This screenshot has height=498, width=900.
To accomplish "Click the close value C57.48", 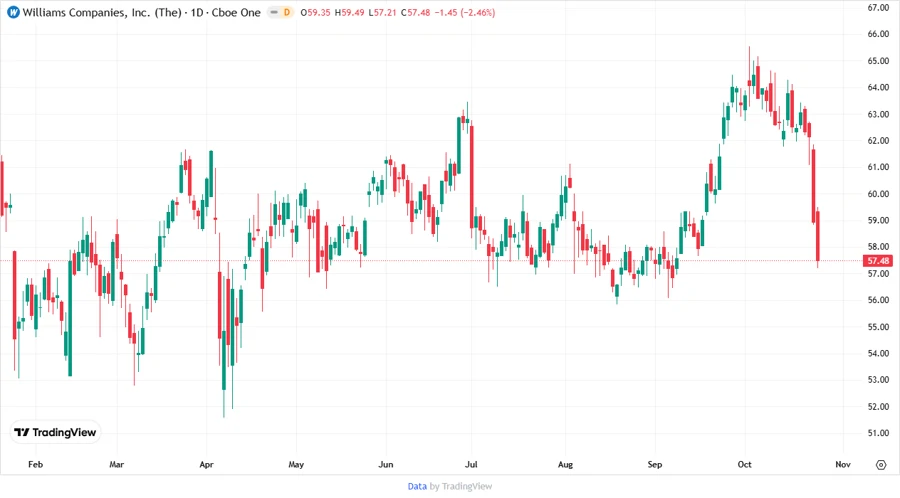I will pyautogui.click(x=415, y=12).
